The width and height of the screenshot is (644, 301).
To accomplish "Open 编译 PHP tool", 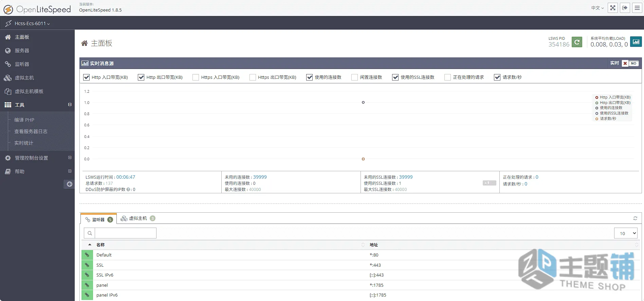I will pyautogui.click(x=24, y=120).
